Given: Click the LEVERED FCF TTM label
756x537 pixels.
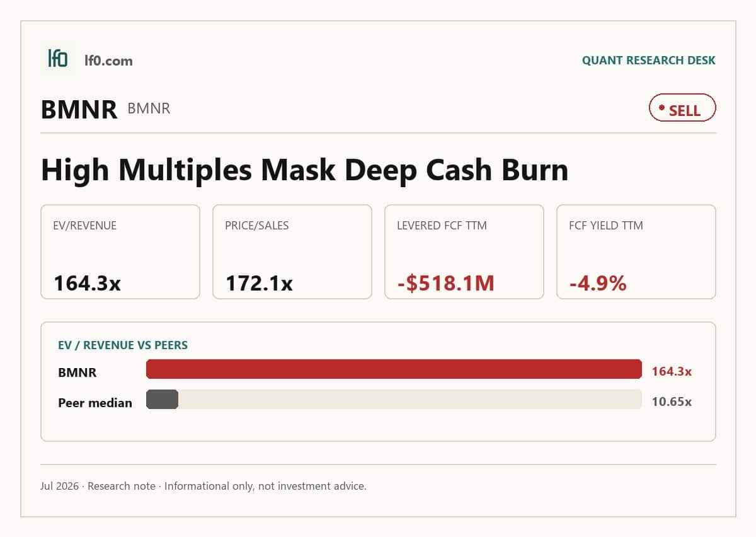Looking at the screenshot, I should coord(442,226).
